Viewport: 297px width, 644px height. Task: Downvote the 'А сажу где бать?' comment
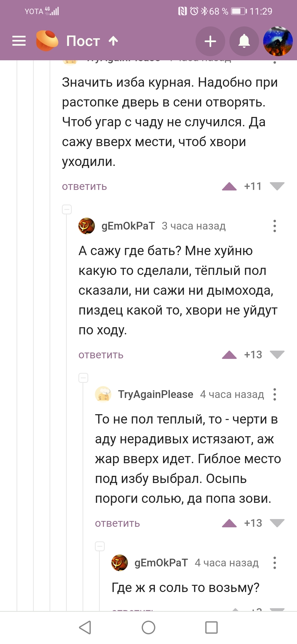[x=277, y=355]
